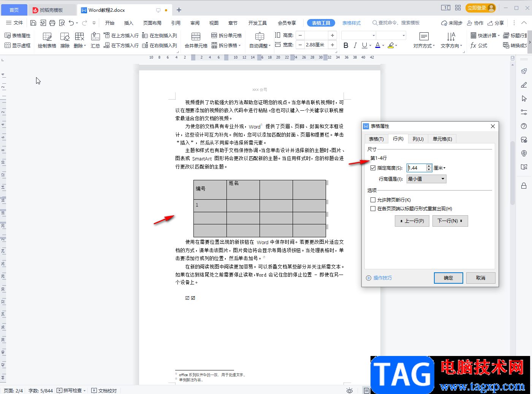Open the 插入 Insert ribbon tab
532x394 pixels.
click(129, 23)
